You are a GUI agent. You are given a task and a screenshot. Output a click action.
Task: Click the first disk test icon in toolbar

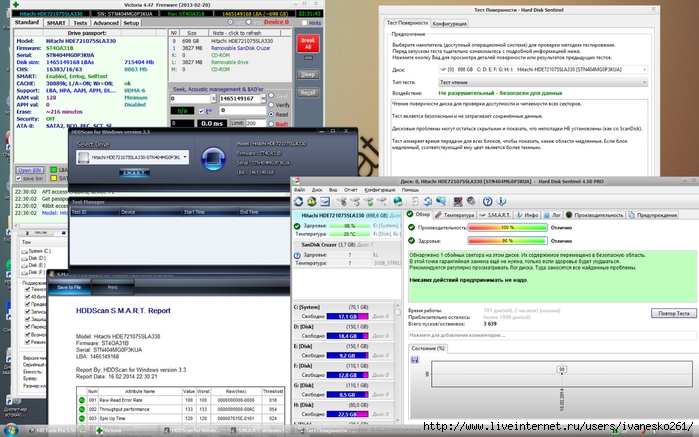coord(342,202)
